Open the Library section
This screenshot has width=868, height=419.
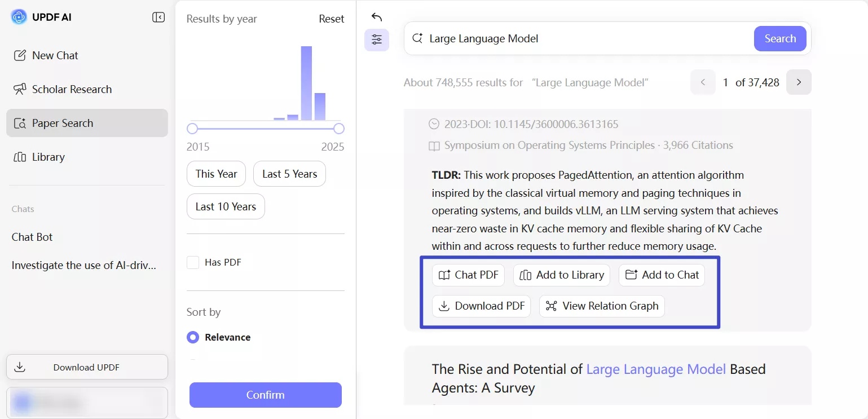click(48, 157)
